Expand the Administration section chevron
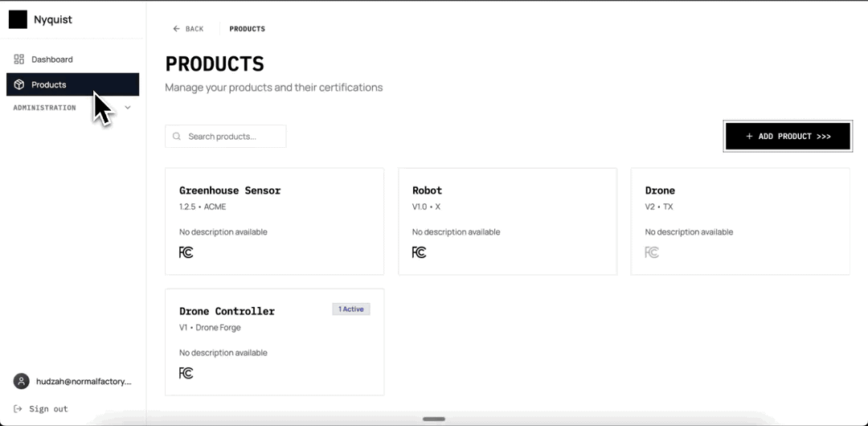 click(x=128, y=108)
